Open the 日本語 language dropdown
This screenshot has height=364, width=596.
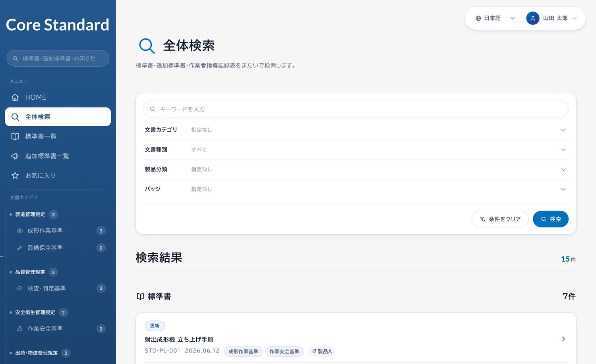tap(495, 18)
